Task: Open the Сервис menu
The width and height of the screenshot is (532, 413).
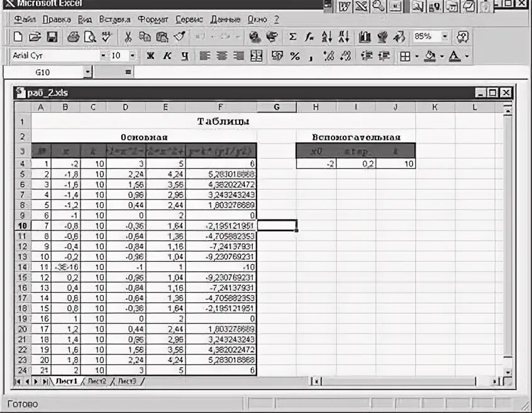Action: 189,20
